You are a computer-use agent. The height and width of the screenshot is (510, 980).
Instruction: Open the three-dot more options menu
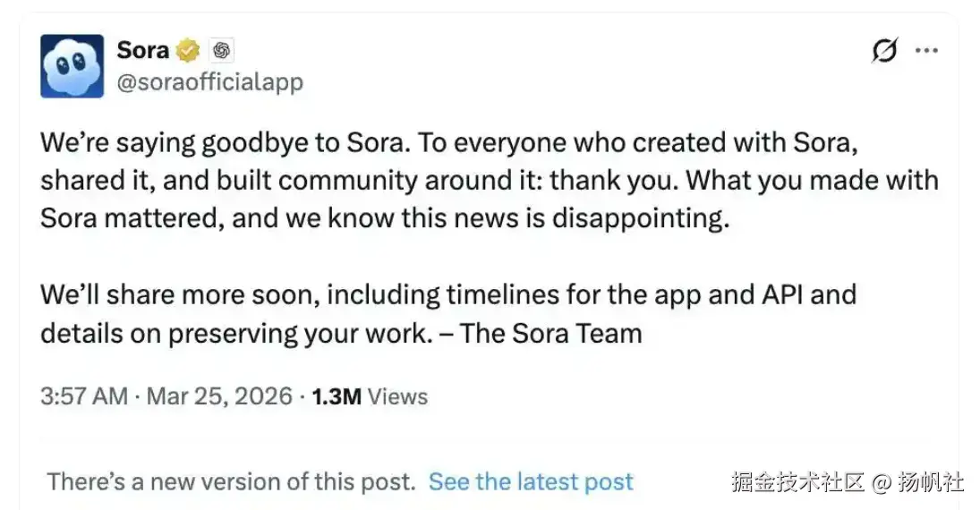pyautogui.click(x=925, y=51)
